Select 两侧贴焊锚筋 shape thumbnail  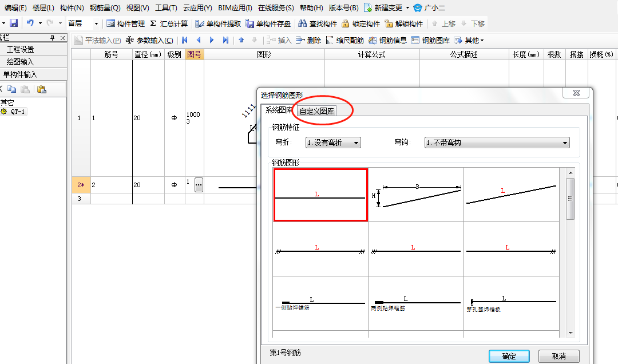coord(416,303)
